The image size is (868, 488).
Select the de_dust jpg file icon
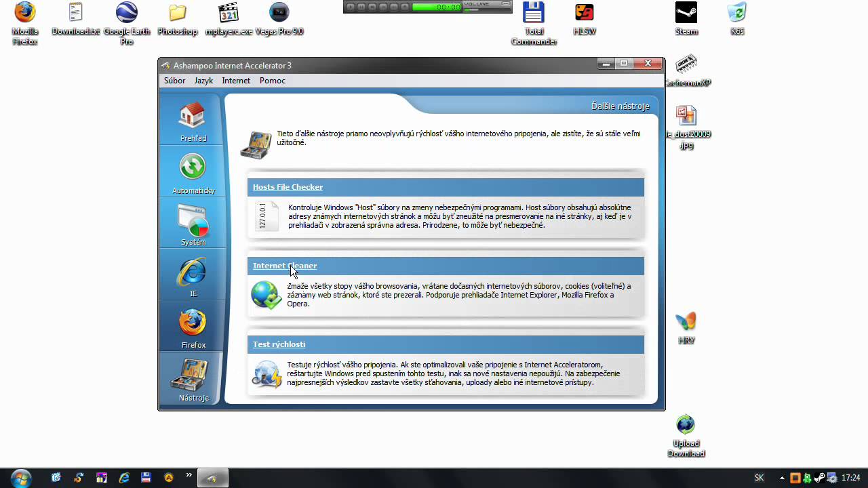click(x=686, y=127)
